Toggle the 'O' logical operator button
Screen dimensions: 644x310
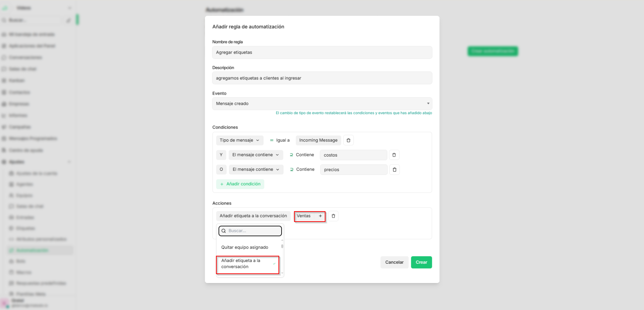221,169
